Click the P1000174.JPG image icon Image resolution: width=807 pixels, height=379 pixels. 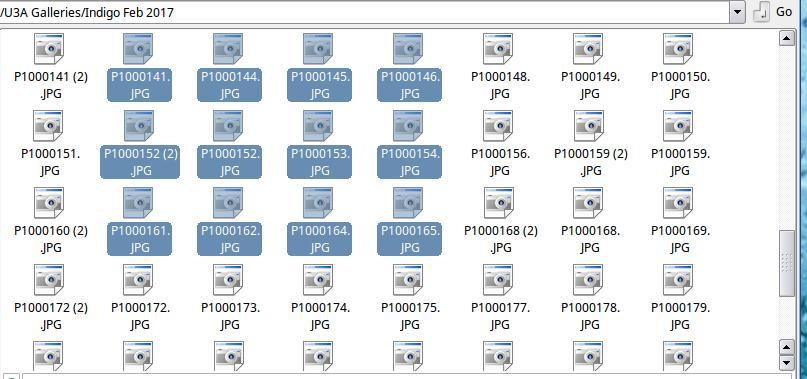(319, 280)
